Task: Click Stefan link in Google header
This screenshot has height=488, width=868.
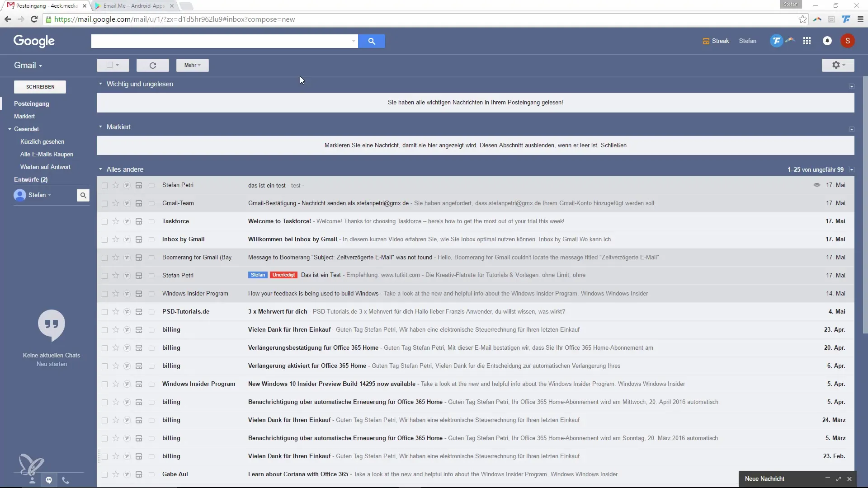Action: (x=748, y=41)
